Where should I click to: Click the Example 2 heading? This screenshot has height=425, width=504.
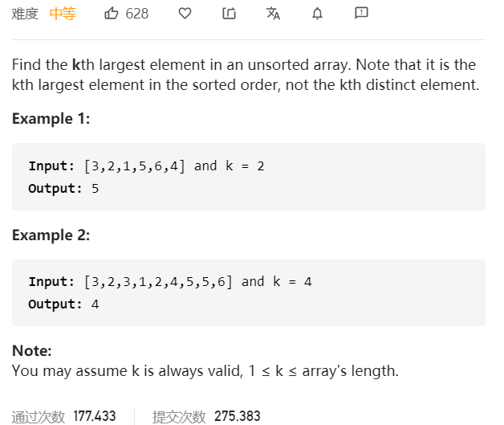click(51, 235)
